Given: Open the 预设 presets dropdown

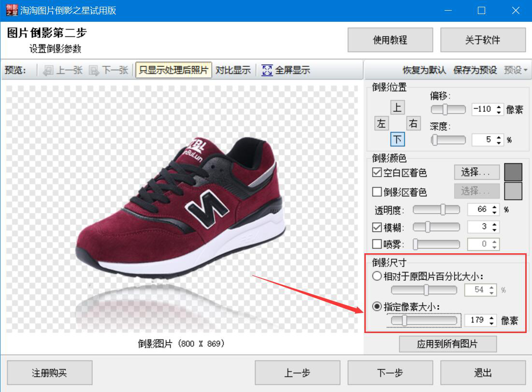Looking at the screenshot, I should click(x=516, y=71).
